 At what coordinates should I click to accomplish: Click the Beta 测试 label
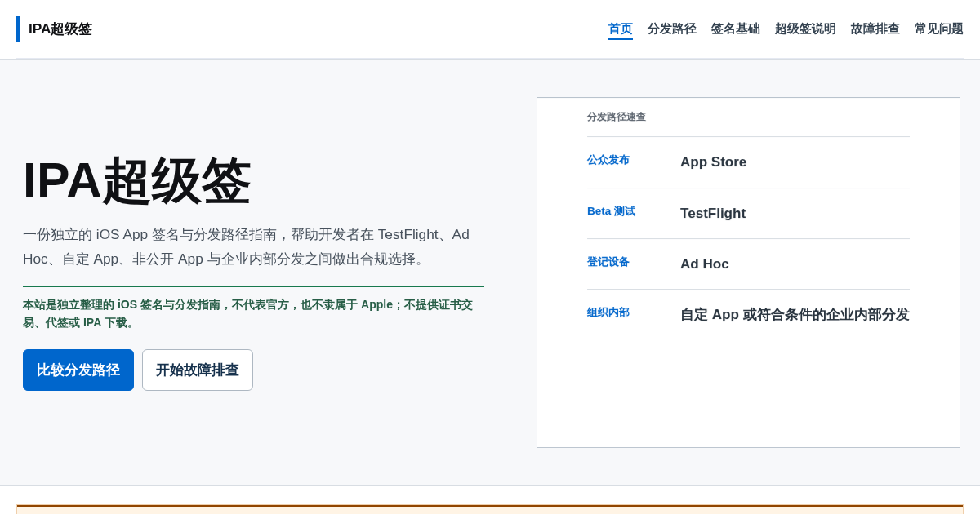(611, 211)
